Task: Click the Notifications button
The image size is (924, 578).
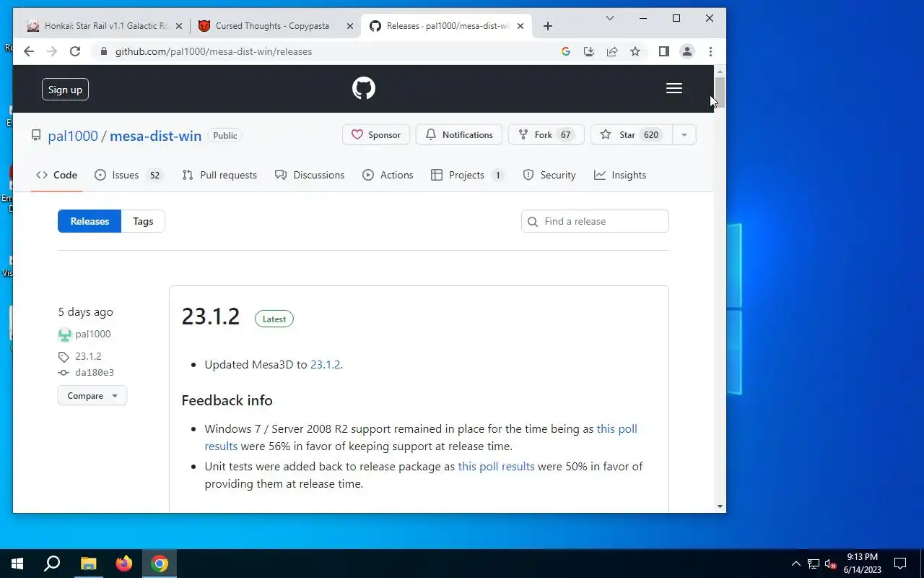Action: [x=459, y=135]
